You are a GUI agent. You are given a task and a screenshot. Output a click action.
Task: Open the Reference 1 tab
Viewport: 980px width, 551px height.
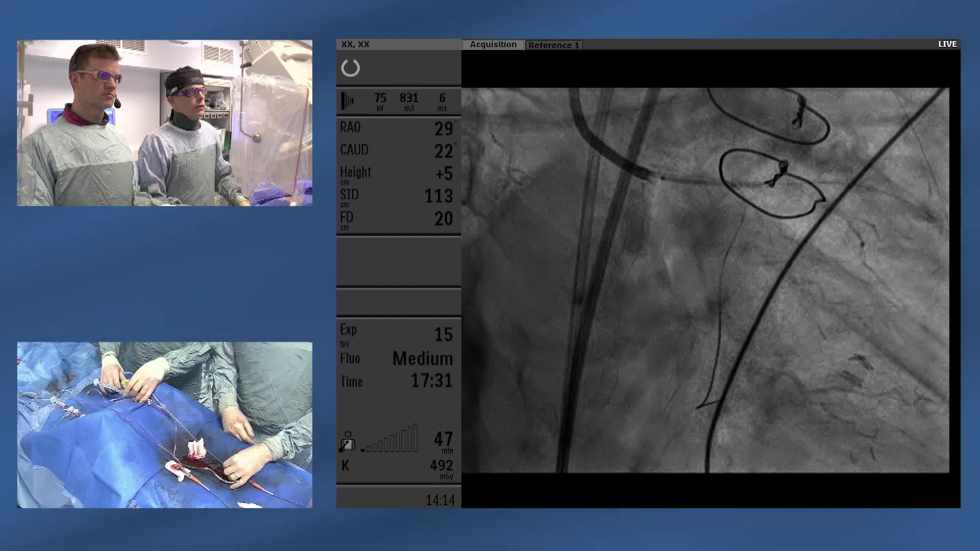point(554,45)
